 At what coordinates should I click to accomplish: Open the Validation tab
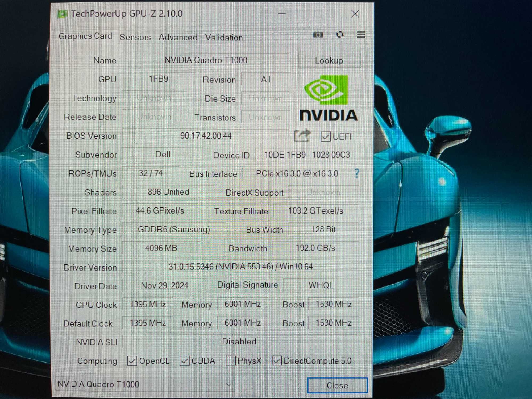point(224,38)
